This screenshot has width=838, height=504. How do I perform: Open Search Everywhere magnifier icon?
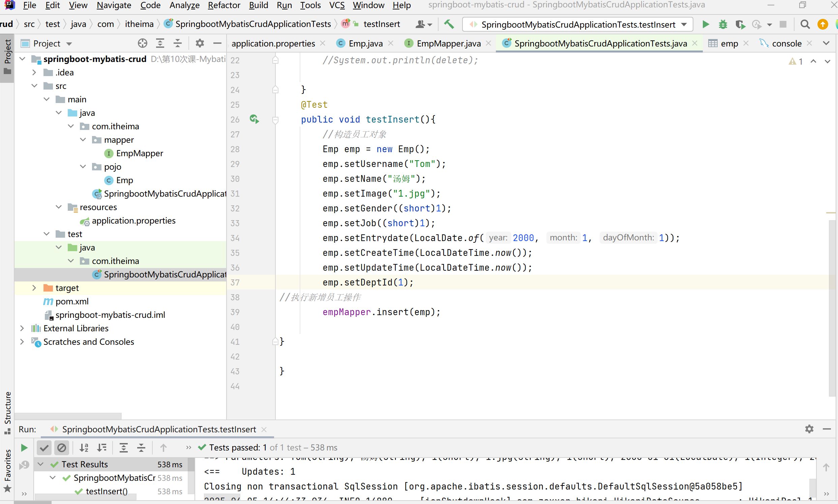(x=805, y=25)
